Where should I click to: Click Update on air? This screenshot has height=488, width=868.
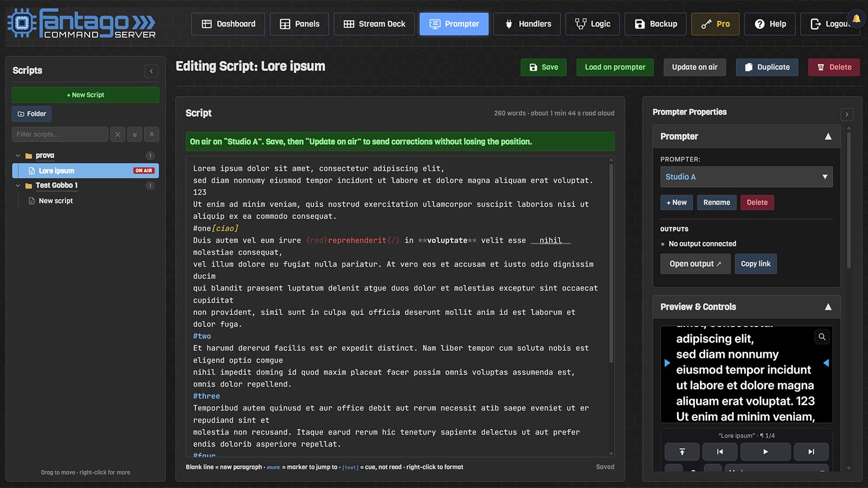(694, 67)
